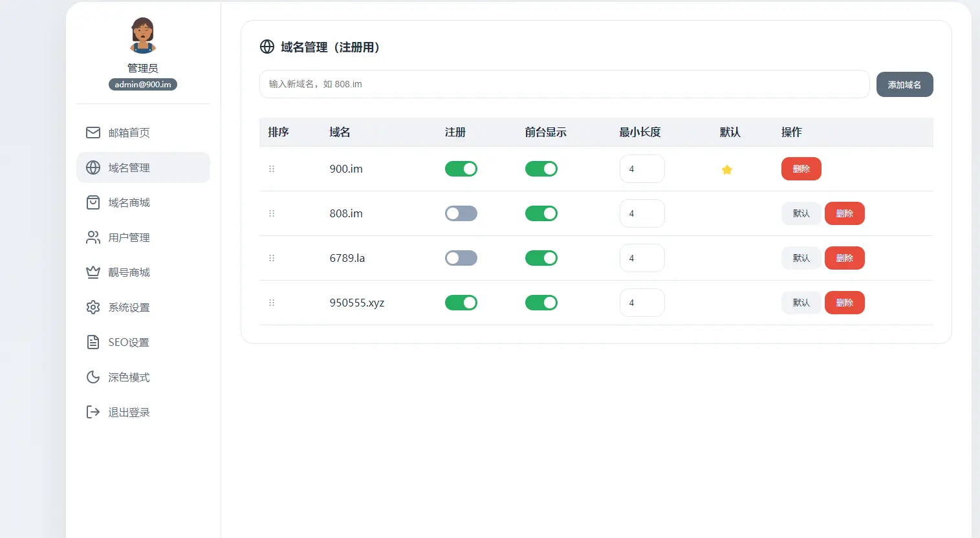Click the envelope icon beside 邮箱首页
The image size is (980, 538).
click(x=93, y=133)
